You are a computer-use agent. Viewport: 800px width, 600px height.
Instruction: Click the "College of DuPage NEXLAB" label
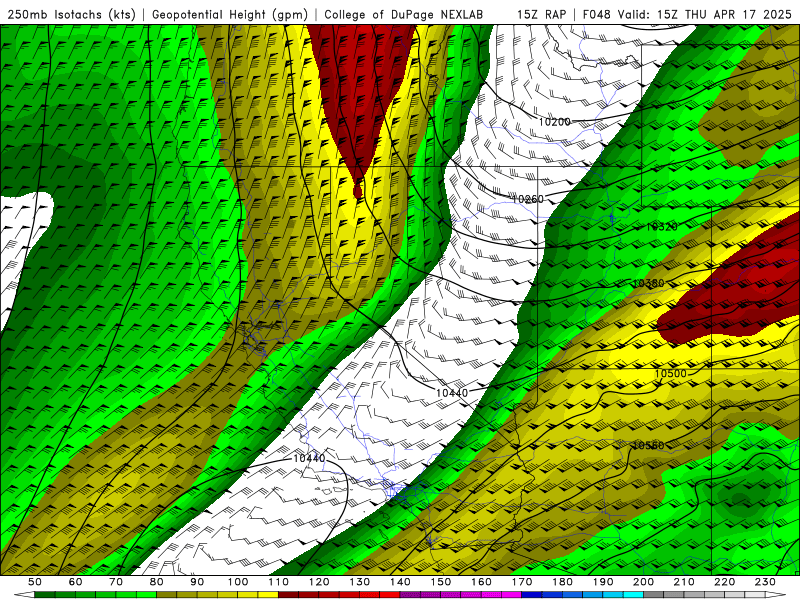point(404,14)
